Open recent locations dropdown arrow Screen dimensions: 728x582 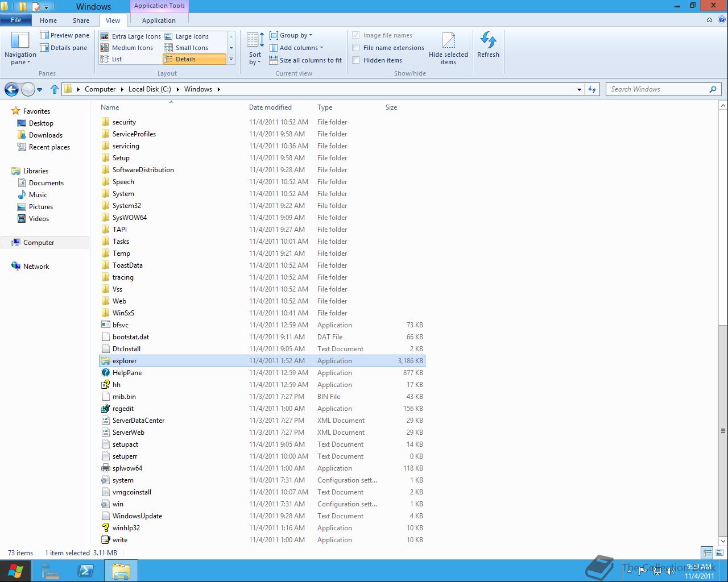pyautogui.click(x=40, y=89)
